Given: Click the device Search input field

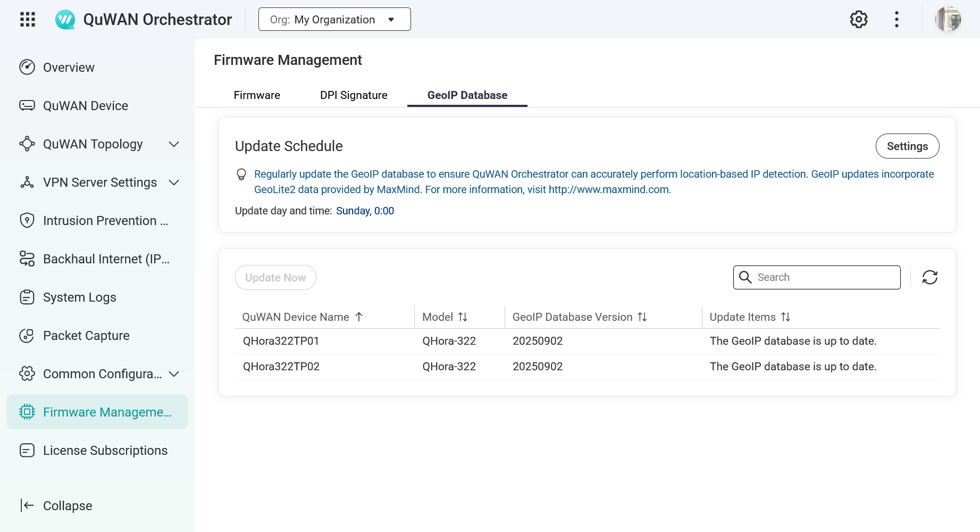Looking at the screenshot, I should [x=826, y=277].
